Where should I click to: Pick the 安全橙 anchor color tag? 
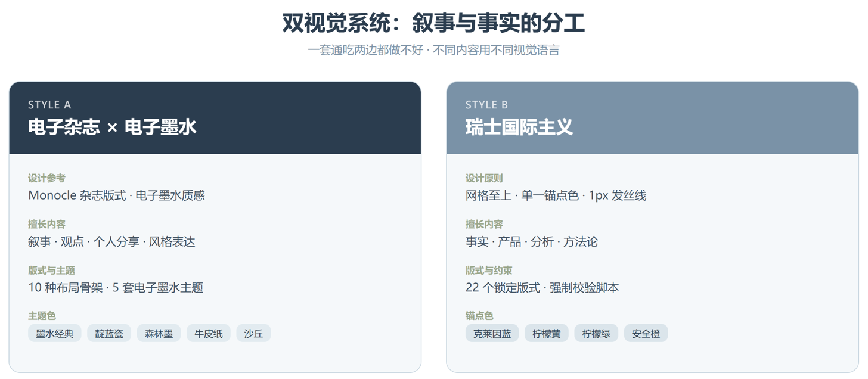point(646,334)
